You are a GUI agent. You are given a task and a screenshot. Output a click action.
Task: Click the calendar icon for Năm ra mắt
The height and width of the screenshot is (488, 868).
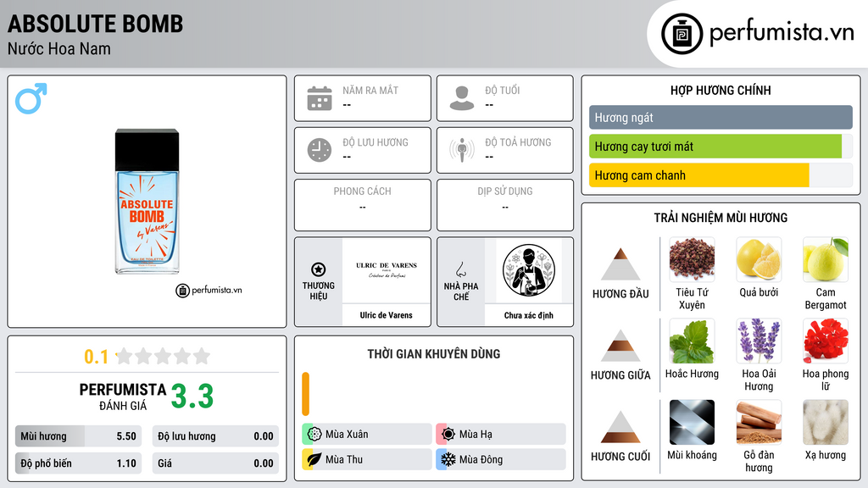point(320,98)
